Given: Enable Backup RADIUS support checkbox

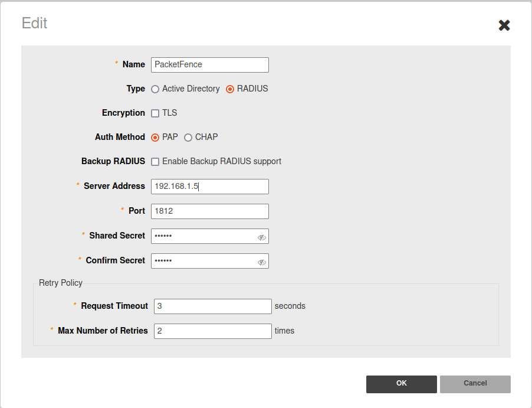Looking at the screenshot, I should 155,162.
